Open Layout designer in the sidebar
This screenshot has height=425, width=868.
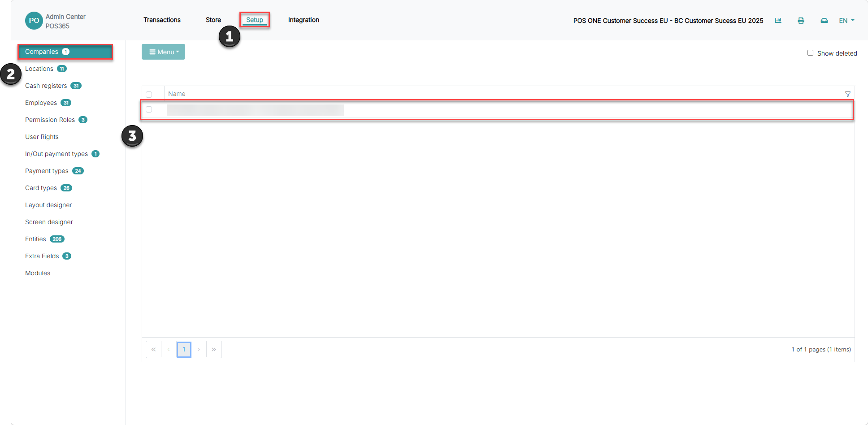point(48,205)
